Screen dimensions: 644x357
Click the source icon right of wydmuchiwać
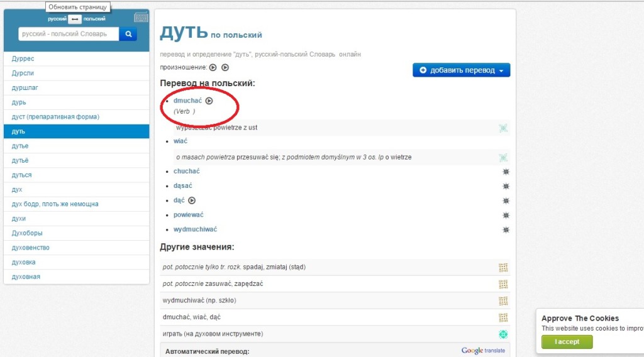click(x=506, y=230)
